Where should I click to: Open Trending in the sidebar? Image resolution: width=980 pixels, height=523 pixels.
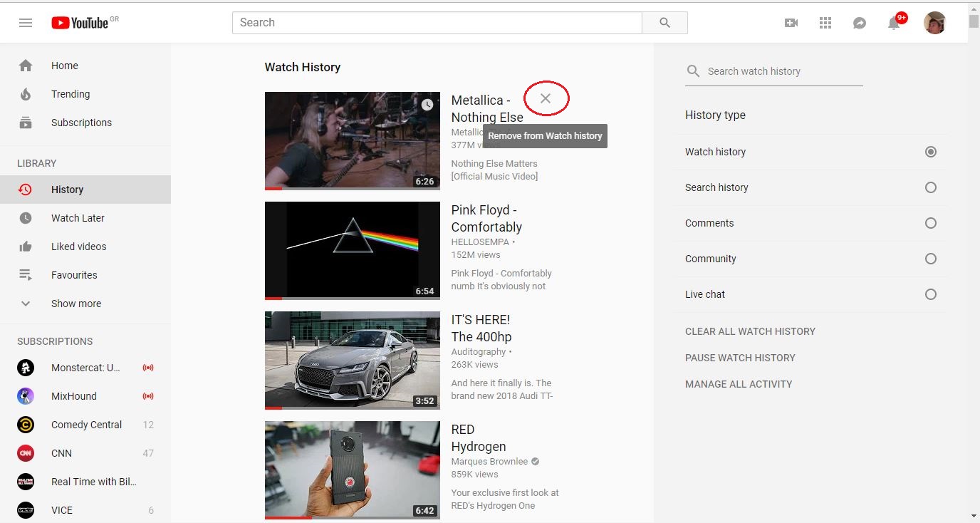coord(85,94)
